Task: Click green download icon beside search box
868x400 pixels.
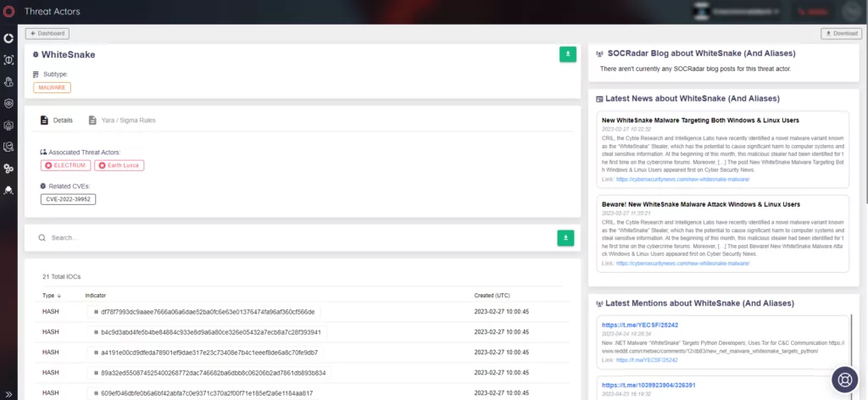Action: point(565,238)
